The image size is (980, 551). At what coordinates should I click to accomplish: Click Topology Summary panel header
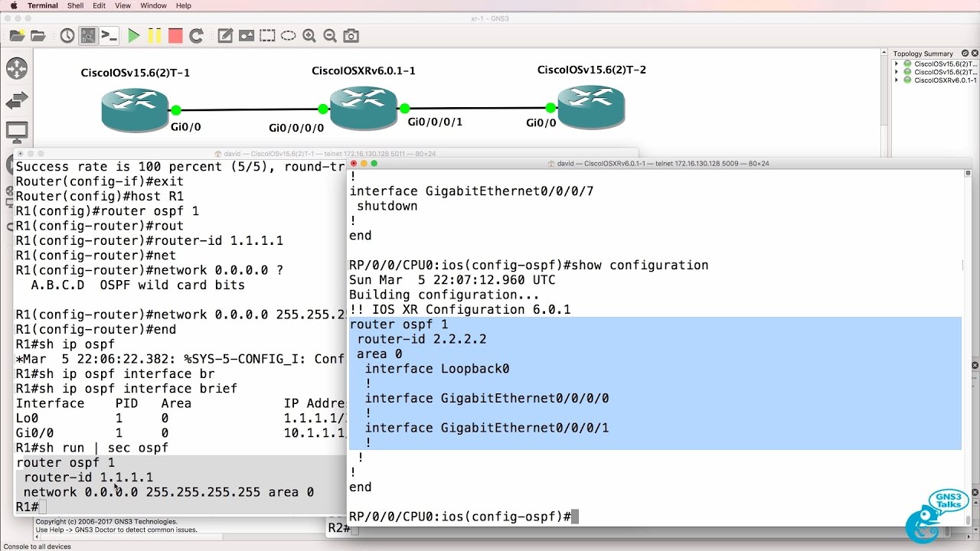coord(936,54)
